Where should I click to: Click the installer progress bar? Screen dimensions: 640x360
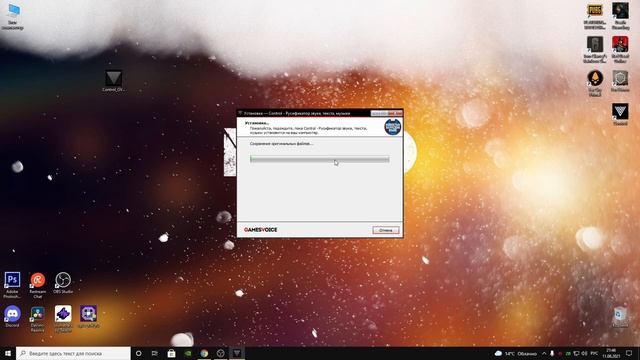point(320,159)
